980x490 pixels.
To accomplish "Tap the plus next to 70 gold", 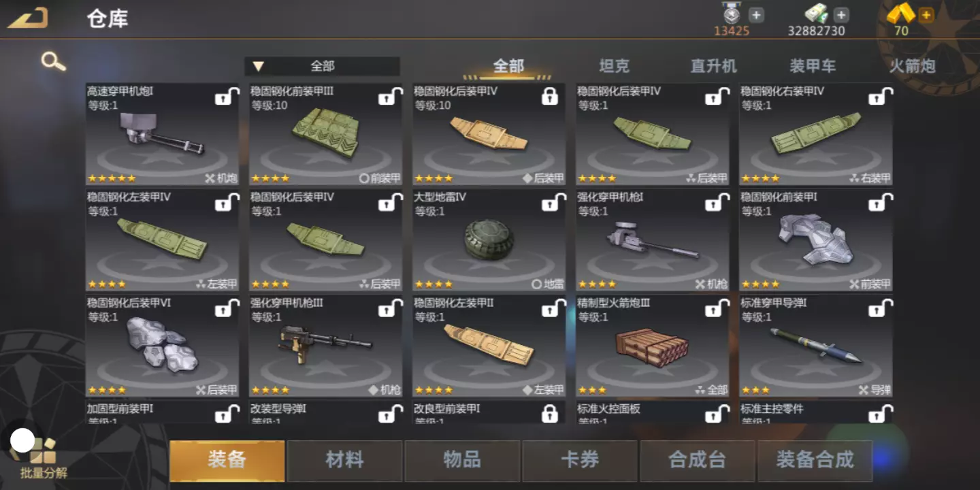I will click(926, 14).
